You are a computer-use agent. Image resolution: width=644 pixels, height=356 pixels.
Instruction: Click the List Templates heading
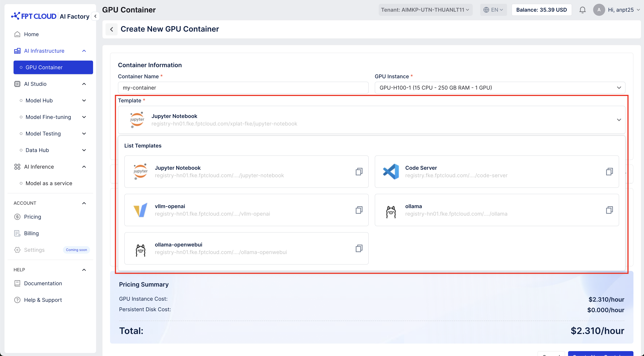tap(143, 146)
